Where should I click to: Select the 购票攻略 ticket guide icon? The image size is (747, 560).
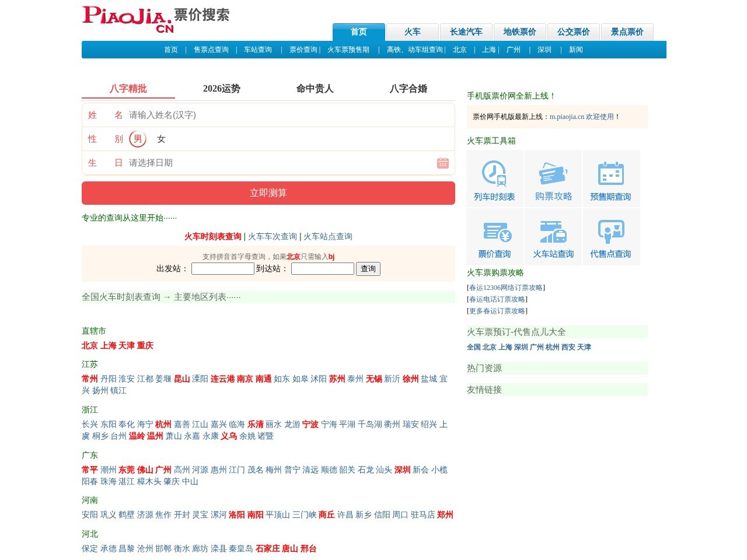click(x=553, y=178)
